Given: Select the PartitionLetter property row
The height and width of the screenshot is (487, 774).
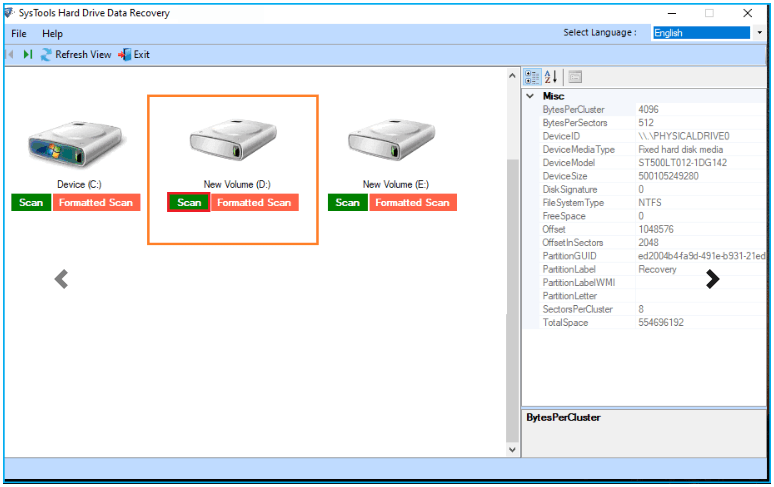Looking at the screenshot, I should tap(652, 296).
